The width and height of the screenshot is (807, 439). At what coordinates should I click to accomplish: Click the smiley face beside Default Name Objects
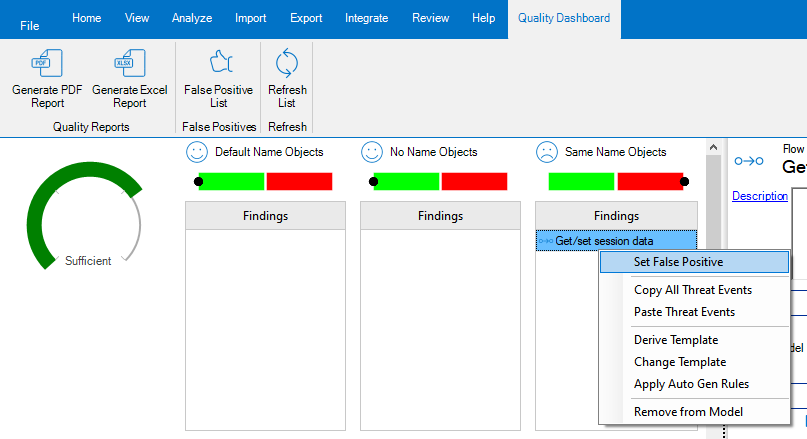click(x=196, y=152)
